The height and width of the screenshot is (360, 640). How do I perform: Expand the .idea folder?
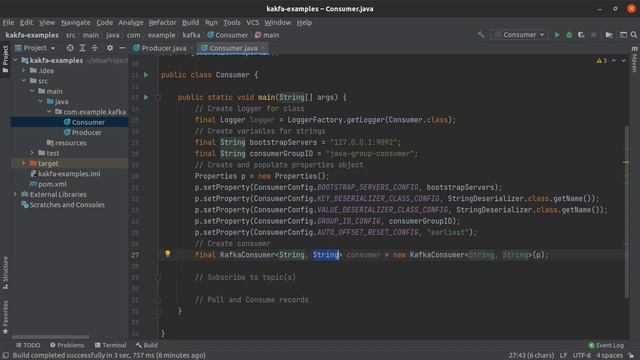24,70
